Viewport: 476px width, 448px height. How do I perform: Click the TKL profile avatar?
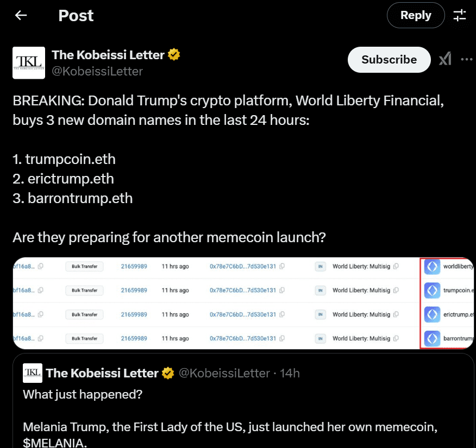29,63
